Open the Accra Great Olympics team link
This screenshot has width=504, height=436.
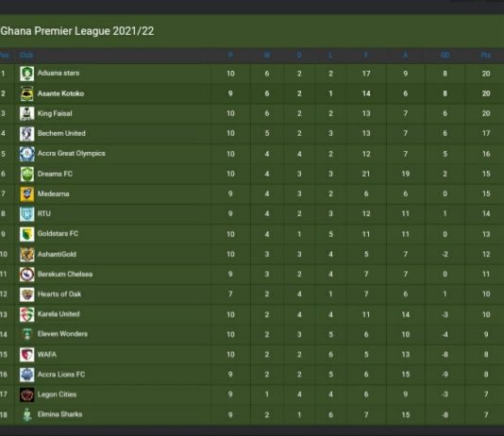point(72,153)
